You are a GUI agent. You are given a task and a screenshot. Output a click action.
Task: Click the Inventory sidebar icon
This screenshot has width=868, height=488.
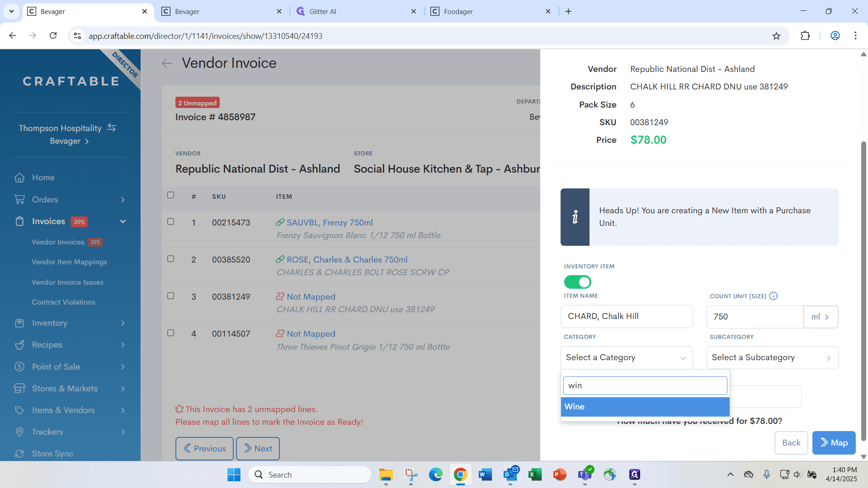coord(19,323)
